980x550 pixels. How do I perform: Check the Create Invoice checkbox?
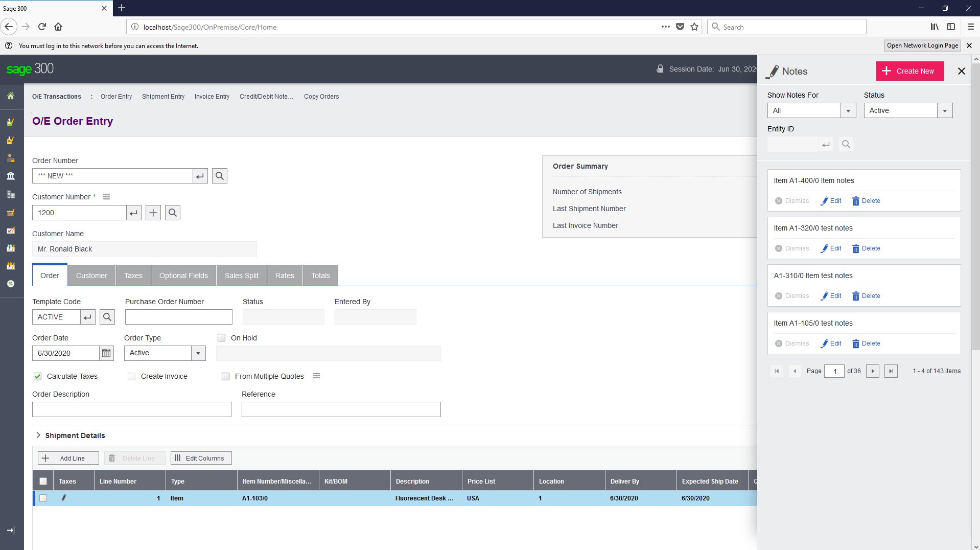[x=132, y=376]
